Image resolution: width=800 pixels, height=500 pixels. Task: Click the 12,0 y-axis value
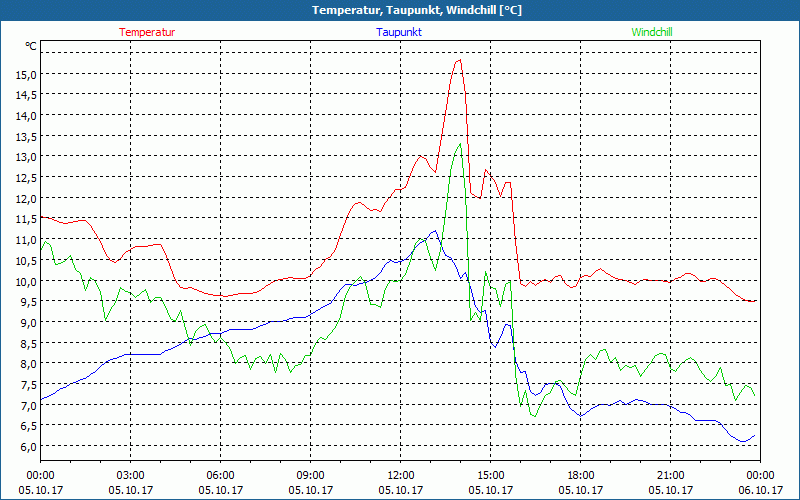26,198
